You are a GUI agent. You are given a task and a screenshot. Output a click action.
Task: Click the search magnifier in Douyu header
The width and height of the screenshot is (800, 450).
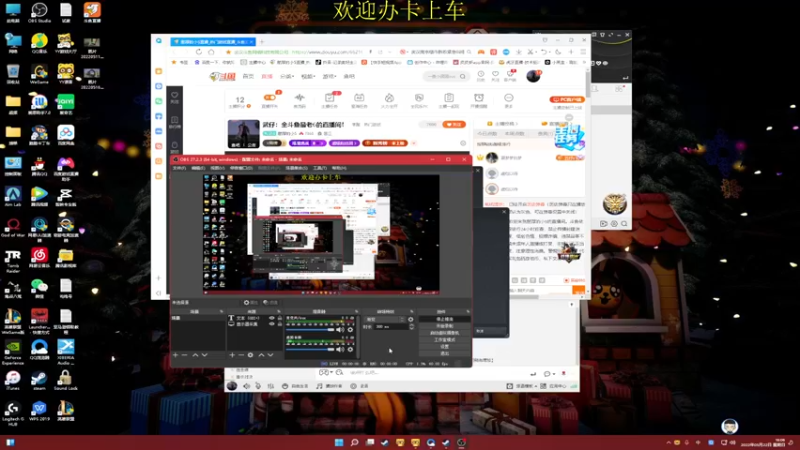click(463, 76)
